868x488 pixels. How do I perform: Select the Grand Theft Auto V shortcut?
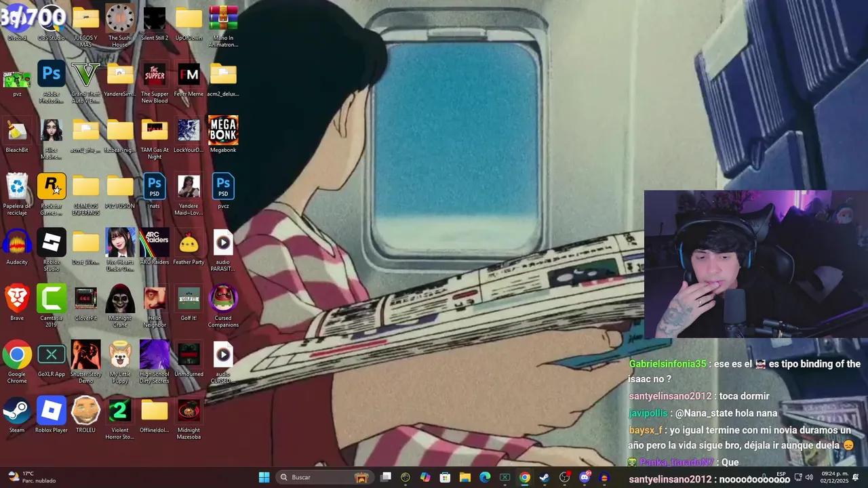coord(85,83)
